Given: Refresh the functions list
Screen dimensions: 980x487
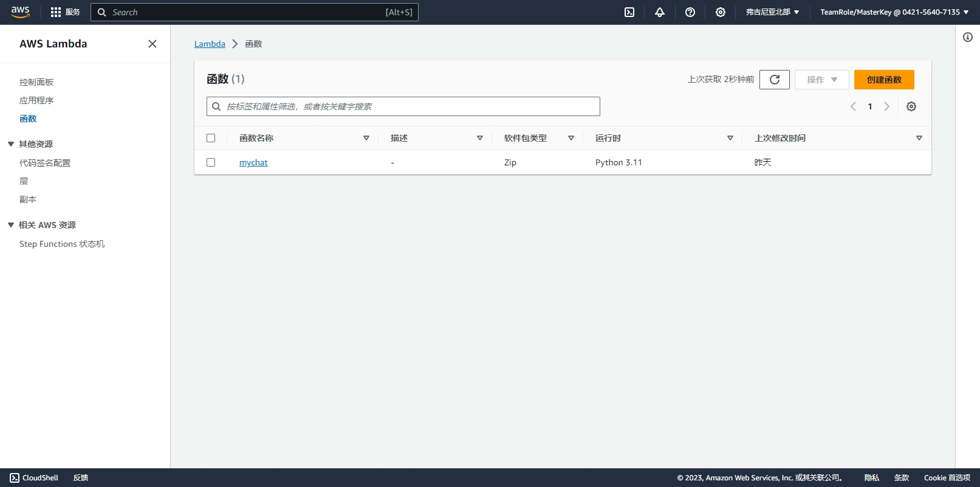Looking at the screenshot, I should [x=775, y=80].
